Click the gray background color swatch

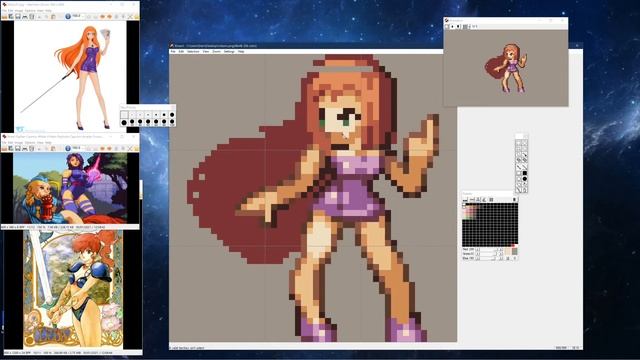click(515, 251)
